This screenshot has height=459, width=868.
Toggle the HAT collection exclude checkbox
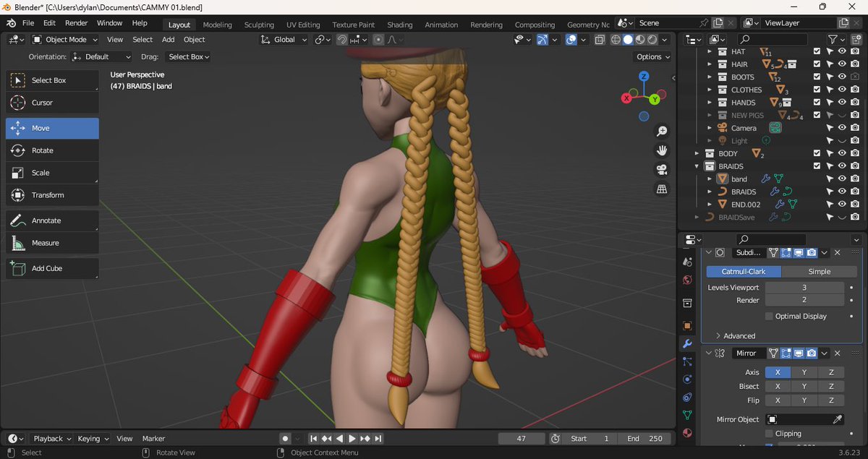tap(817, 52)
